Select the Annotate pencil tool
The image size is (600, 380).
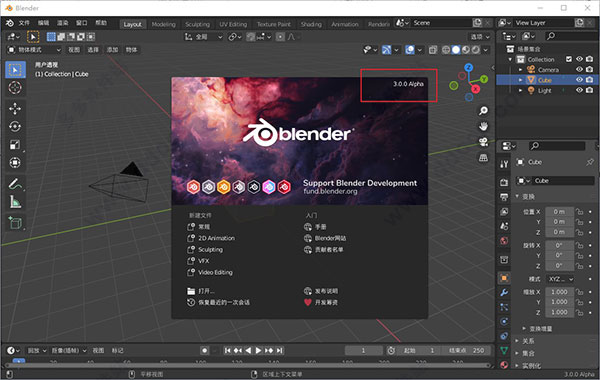pyautogui.click(x=15, y=184)
